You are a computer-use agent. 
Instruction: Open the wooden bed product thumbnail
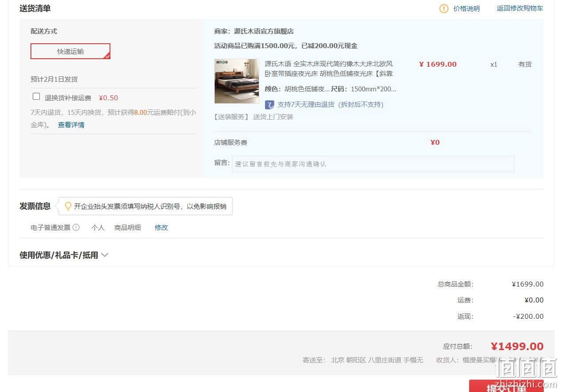point(237,81)
